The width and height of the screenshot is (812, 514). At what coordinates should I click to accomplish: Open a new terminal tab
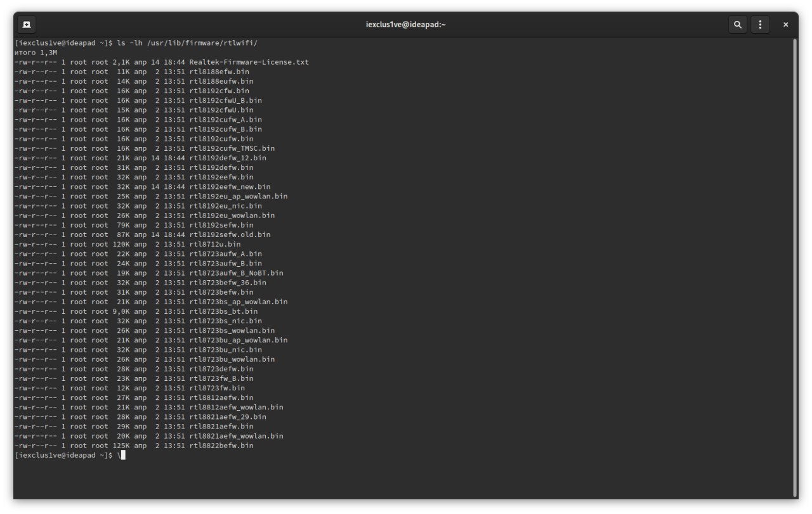pos(27,25)
